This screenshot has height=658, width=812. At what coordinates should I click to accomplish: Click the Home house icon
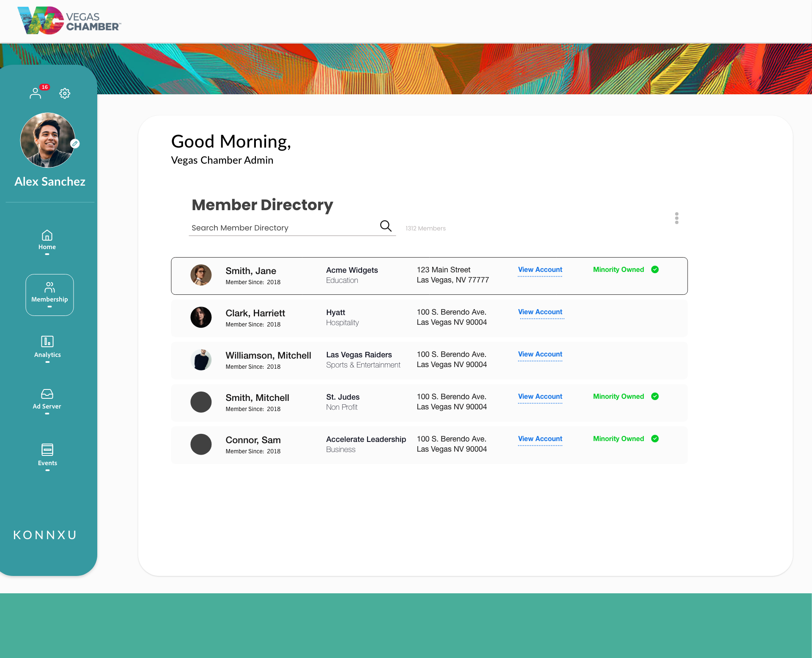coord(47,235)
